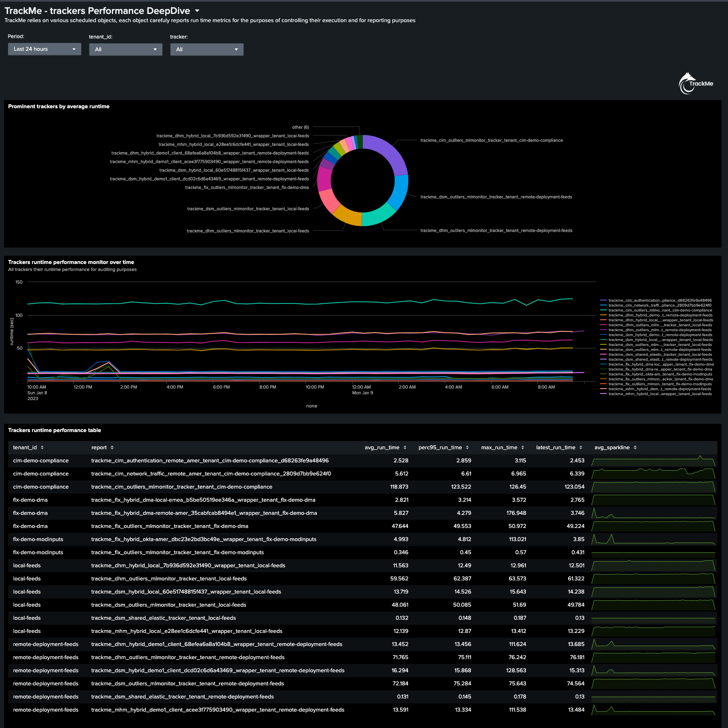Open the dashboard title dropdown caret

pos(197,11)
